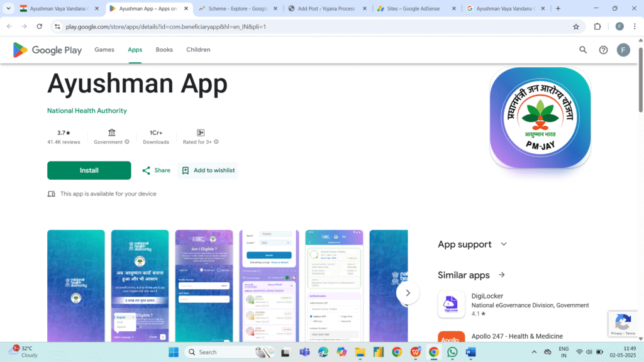644x362 pixels.
Task: Click the page vertical scrollbar thumb
Action: pyautogui.click(x=640, y=79)
